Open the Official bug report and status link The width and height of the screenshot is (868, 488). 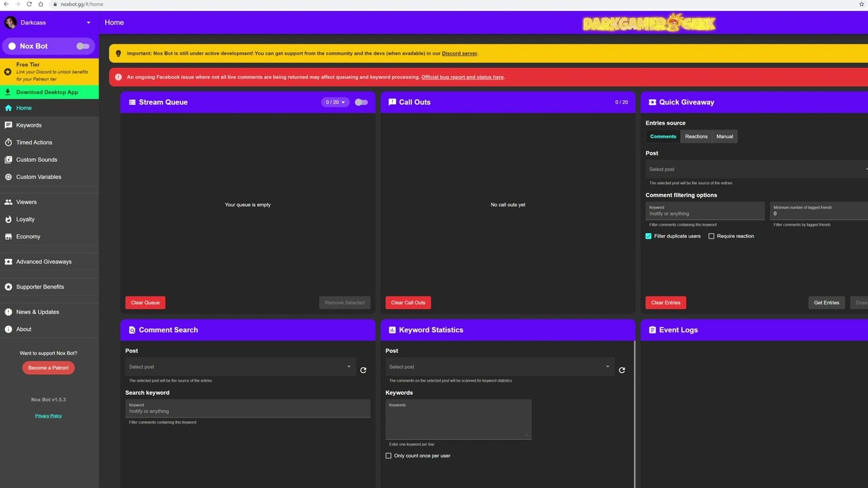462,77
